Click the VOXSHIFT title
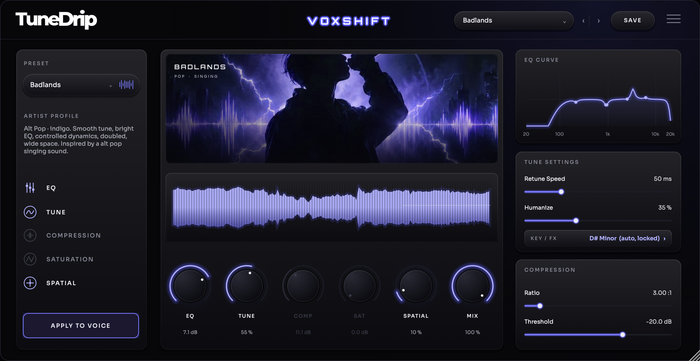This screenshot has height=361, width=700. tap(349, 21)
